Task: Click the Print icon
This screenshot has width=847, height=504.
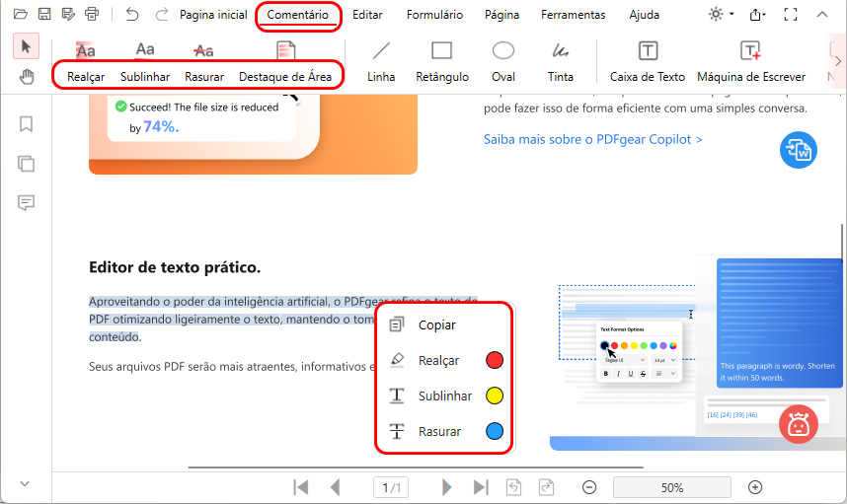Action: (92, 14)
